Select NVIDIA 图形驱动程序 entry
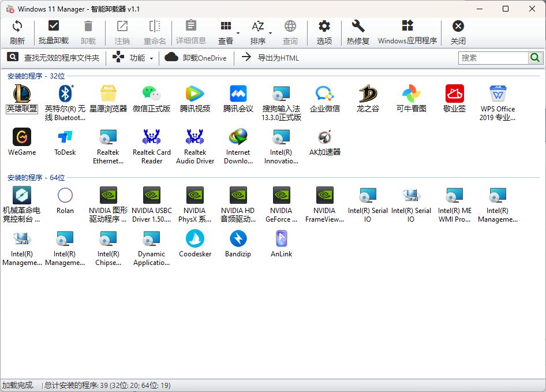Screen dimensions: 546x392 (109, 204)
